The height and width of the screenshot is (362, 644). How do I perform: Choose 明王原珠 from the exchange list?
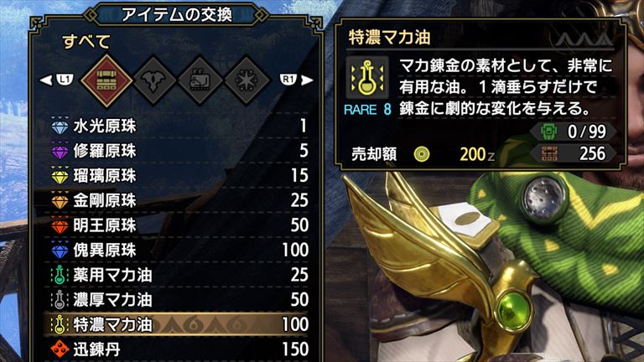(179, 225)
